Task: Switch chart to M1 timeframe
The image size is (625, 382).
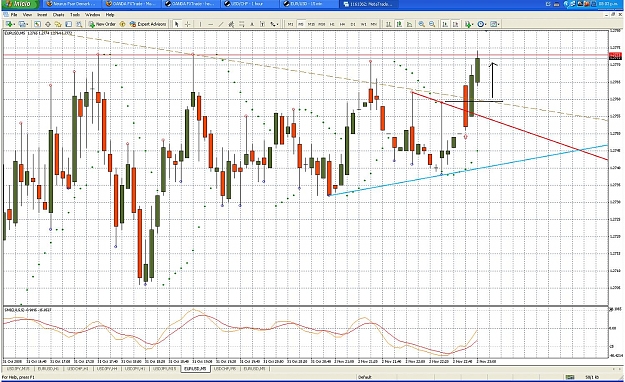Action: pyautogui.click(x=290, y=24)
